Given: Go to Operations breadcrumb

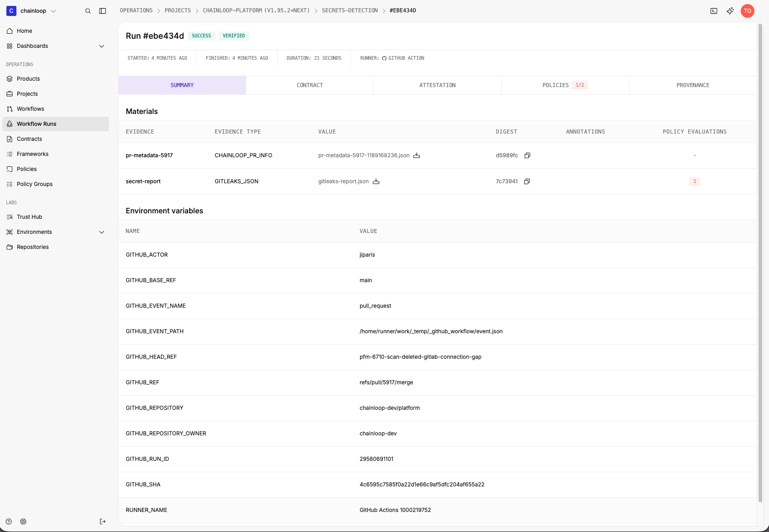Looking at the screenshot, I should tap(136, 10).
